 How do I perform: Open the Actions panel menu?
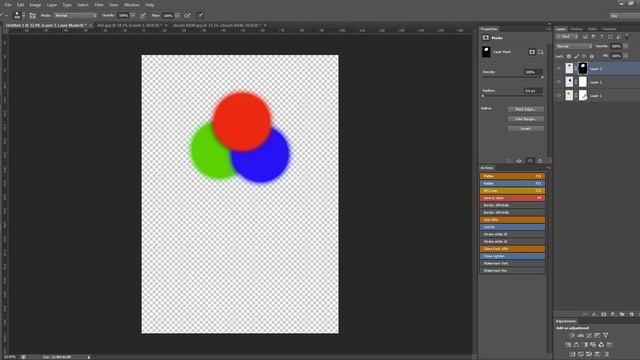click(548, 168)
